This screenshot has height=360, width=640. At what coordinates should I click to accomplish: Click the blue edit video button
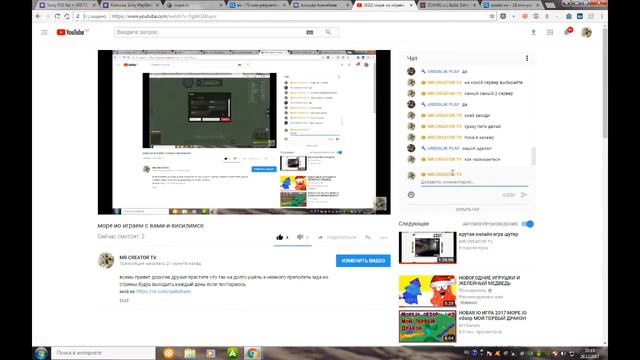tap(363, 260)
